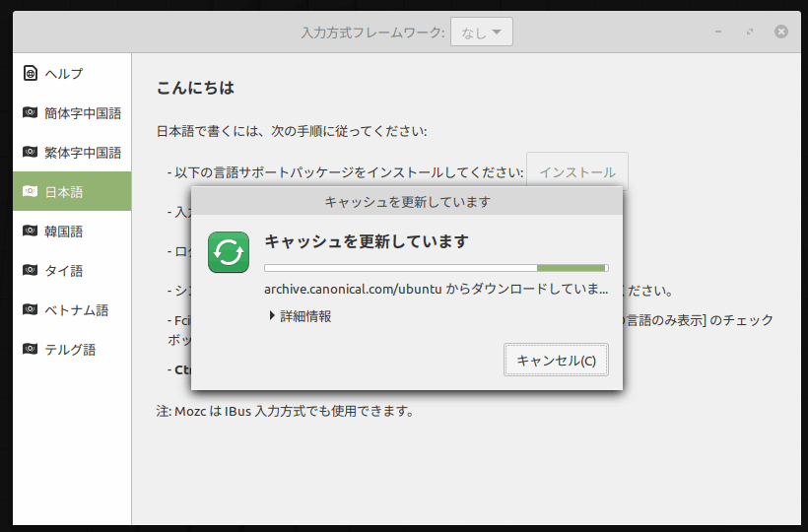Click flag icon beside タイ語

[30, 270]
